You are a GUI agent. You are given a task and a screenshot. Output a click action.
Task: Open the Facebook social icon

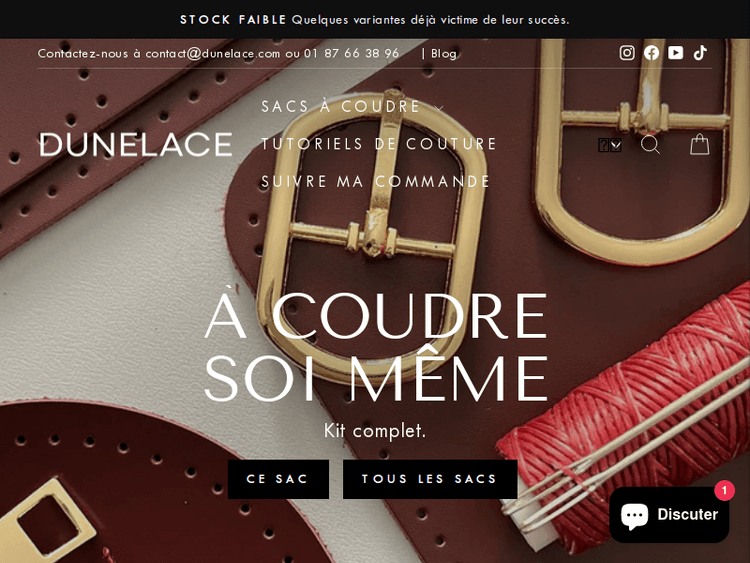[651, 53]
